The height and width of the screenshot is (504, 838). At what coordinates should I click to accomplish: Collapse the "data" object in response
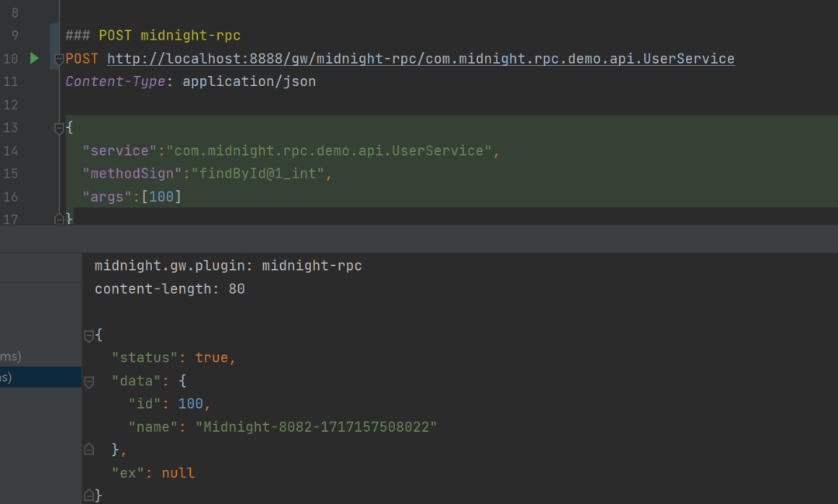[x=89, y=381]
